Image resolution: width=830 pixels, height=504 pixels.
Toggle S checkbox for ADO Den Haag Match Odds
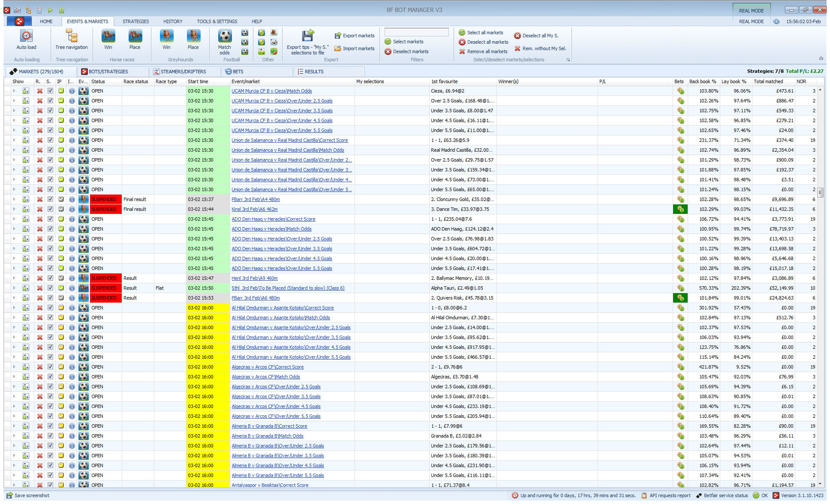[x=50, y=229]
